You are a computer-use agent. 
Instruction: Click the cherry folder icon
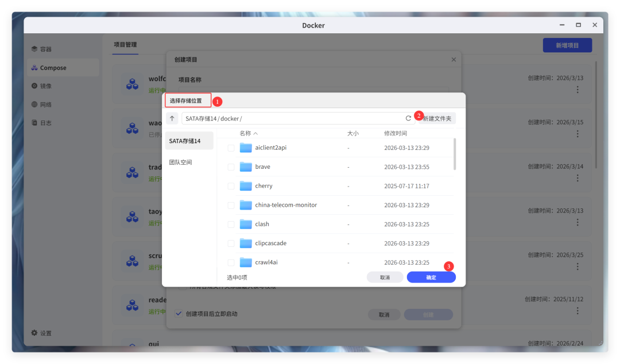coord(246,185)
